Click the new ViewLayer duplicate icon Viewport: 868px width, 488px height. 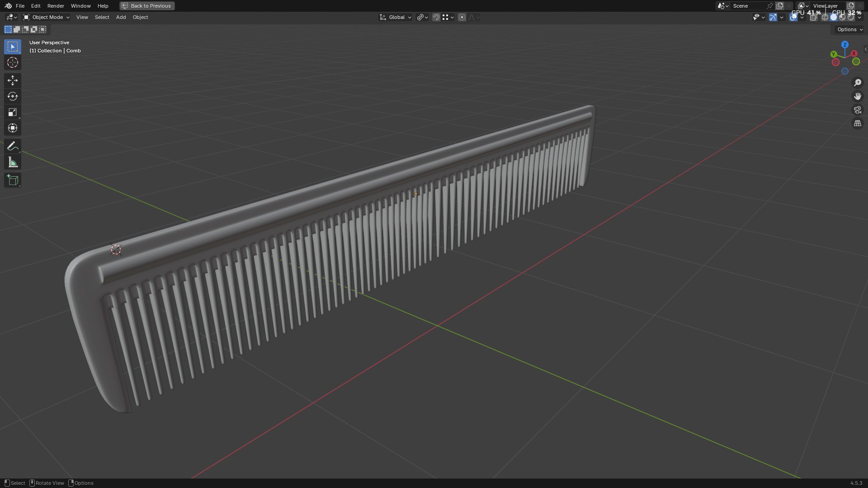click(x=851, y=6)
